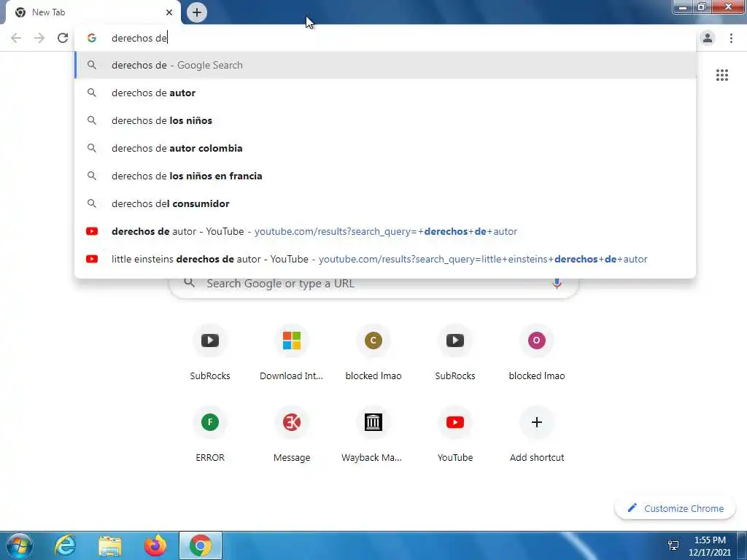Open first SubRocks shortcut

(210, 353)
